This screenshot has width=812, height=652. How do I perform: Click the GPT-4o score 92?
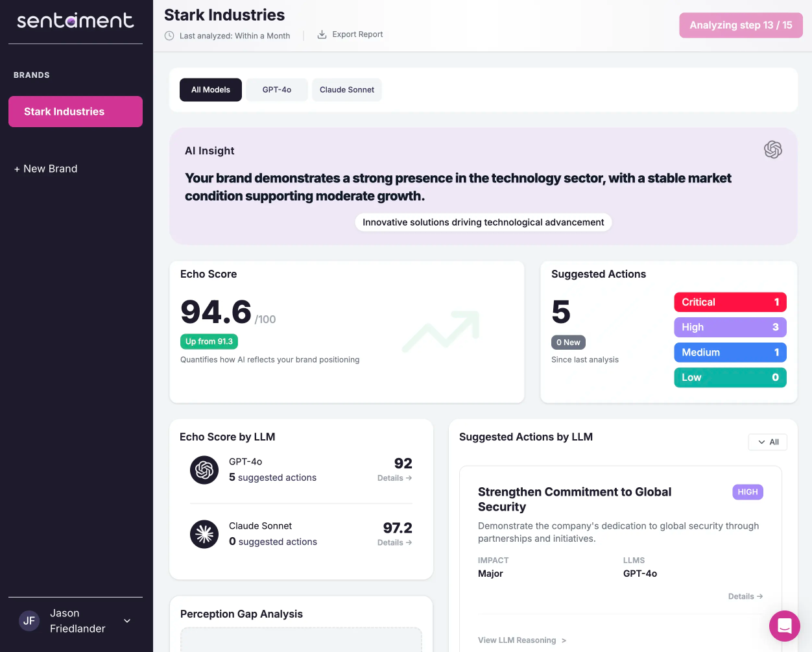pyautogui.click(x=403, y=463)
